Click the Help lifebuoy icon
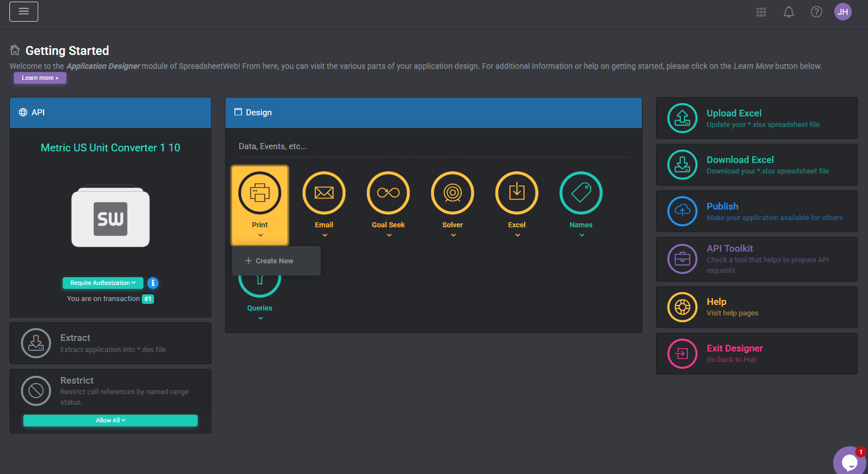Viewport: 868px width, 474px height. click(682, 307)
